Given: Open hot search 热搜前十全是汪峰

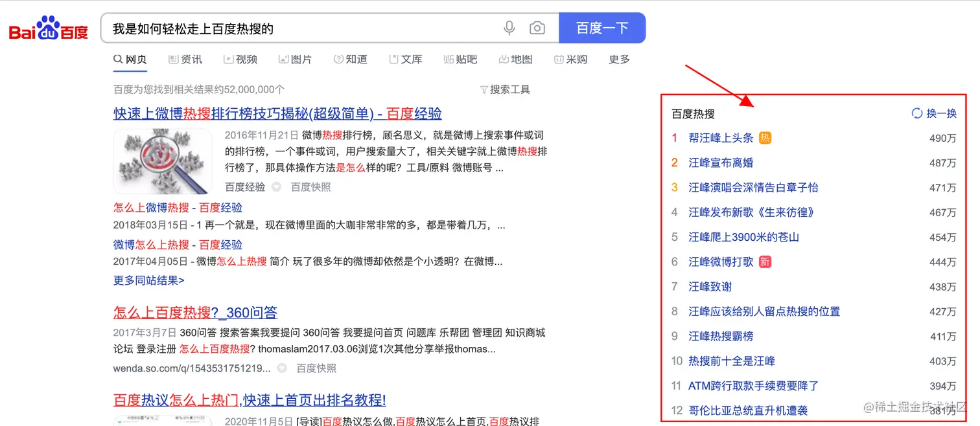Looking at the screenshot, I should (732, 361).
